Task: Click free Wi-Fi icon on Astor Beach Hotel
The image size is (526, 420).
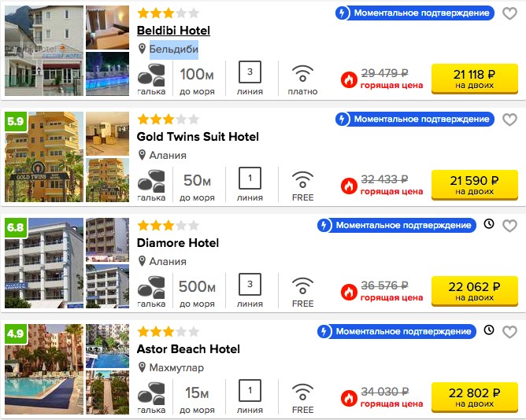Action: [302, 392]
